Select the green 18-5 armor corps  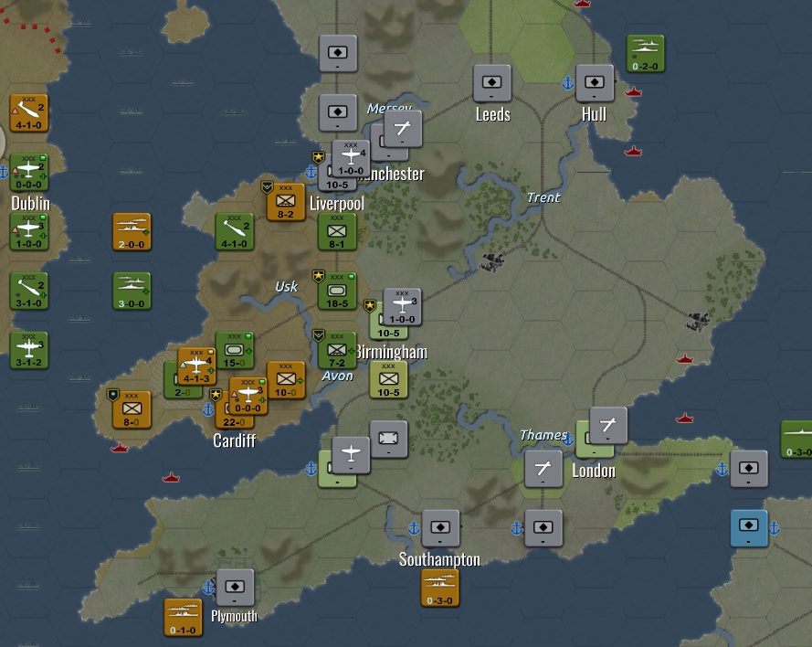click(337, 292)
